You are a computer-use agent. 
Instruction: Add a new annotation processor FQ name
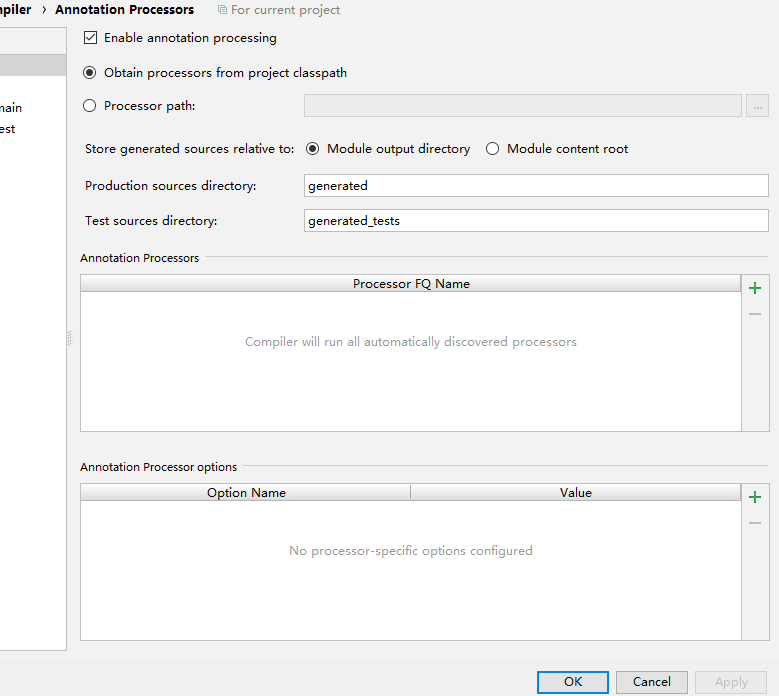755,288
